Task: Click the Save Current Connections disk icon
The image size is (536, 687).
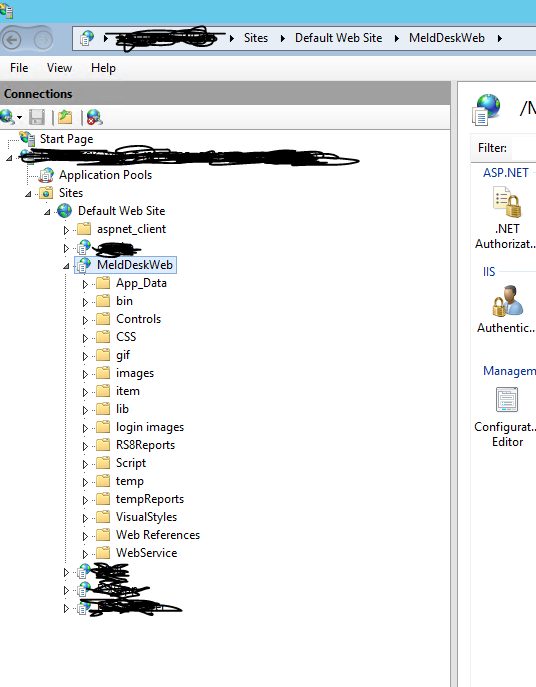Action: click(x=37, y=117)
